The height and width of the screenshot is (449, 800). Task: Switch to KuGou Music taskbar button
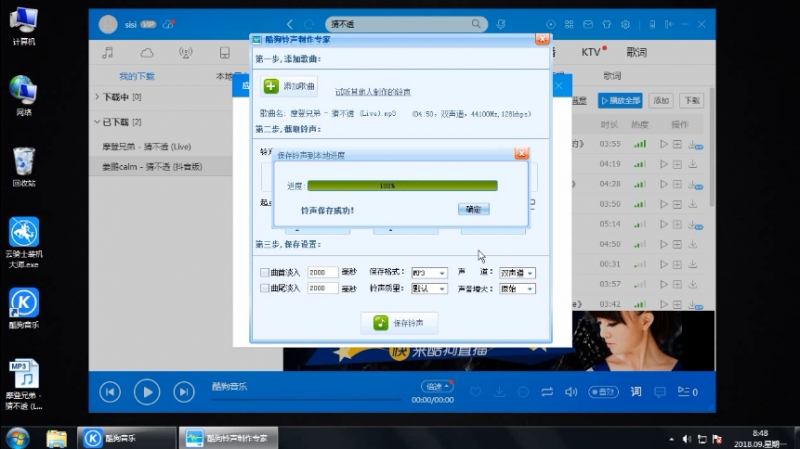(126, 438)
